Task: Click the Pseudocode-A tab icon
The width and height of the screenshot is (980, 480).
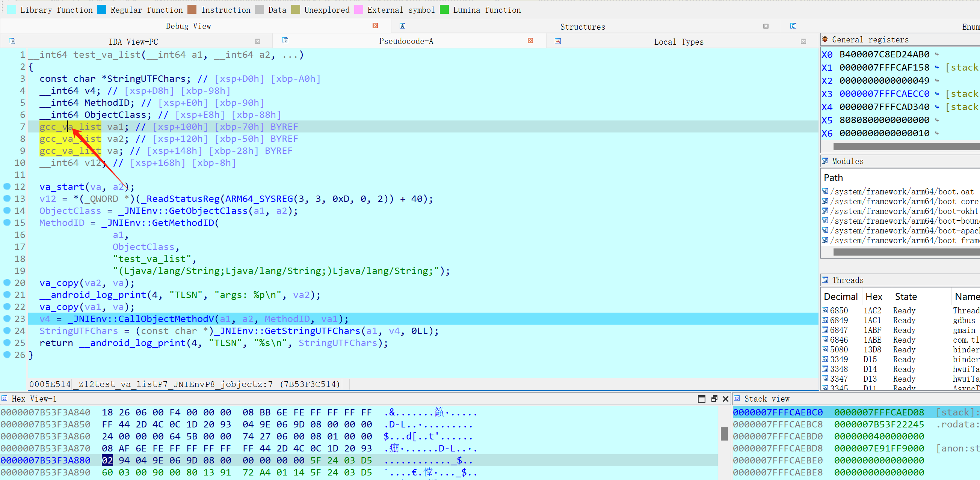Action: point(285,40)
